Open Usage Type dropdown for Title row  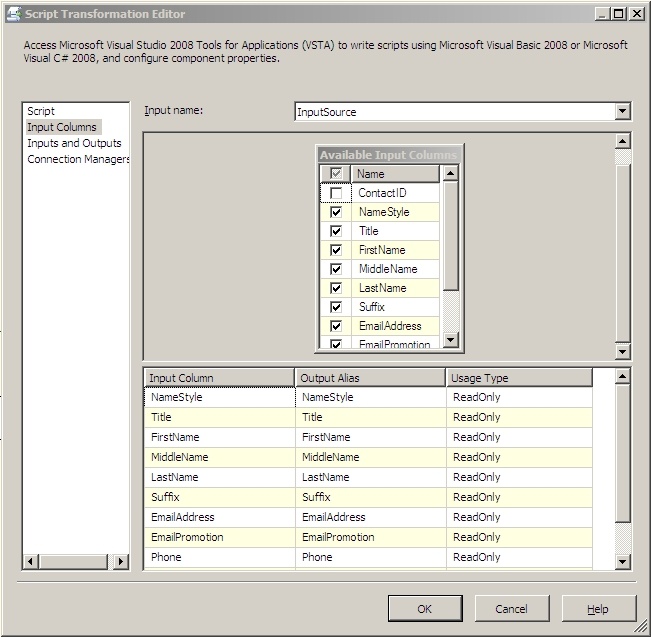(520, 417)
